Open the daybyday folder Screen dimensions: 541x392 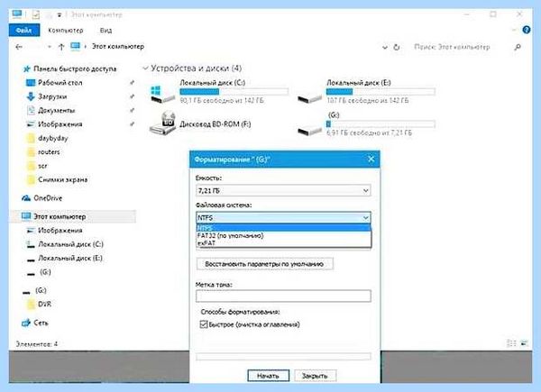(53, 138)
